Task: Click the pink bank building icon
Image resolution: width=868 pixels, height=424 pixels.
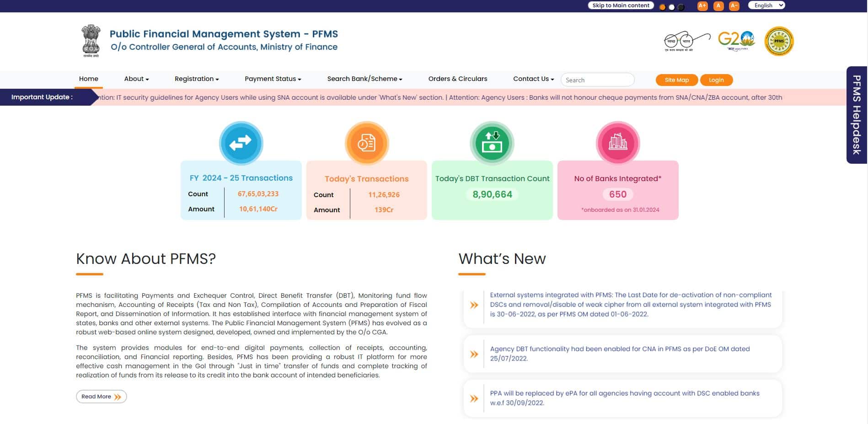Action: [618, 143]
